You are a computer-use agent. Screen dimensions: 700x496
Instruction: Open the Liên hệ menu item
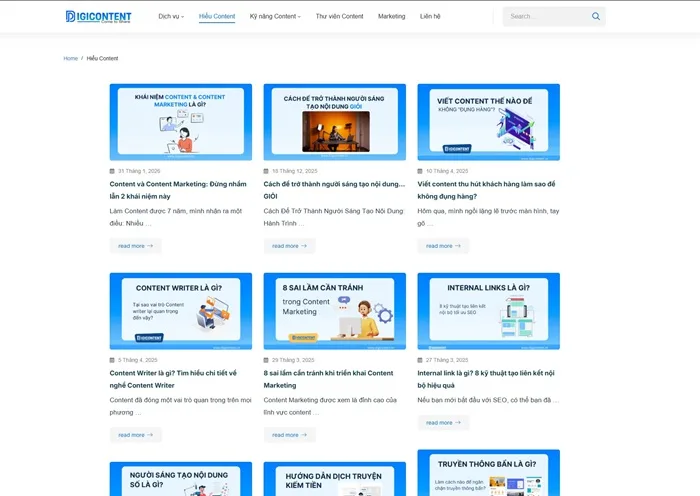click(x=430, y=17)
